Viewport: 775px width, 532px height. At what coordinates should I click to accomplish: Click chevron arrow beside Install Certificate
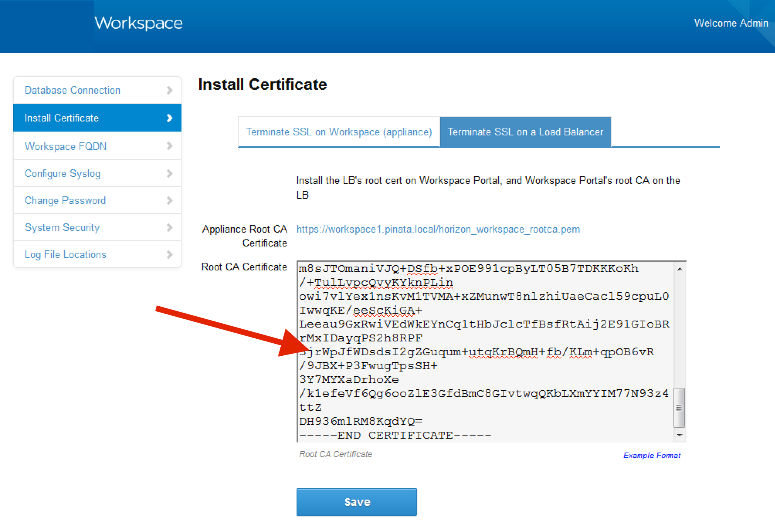tap(169, 118)
